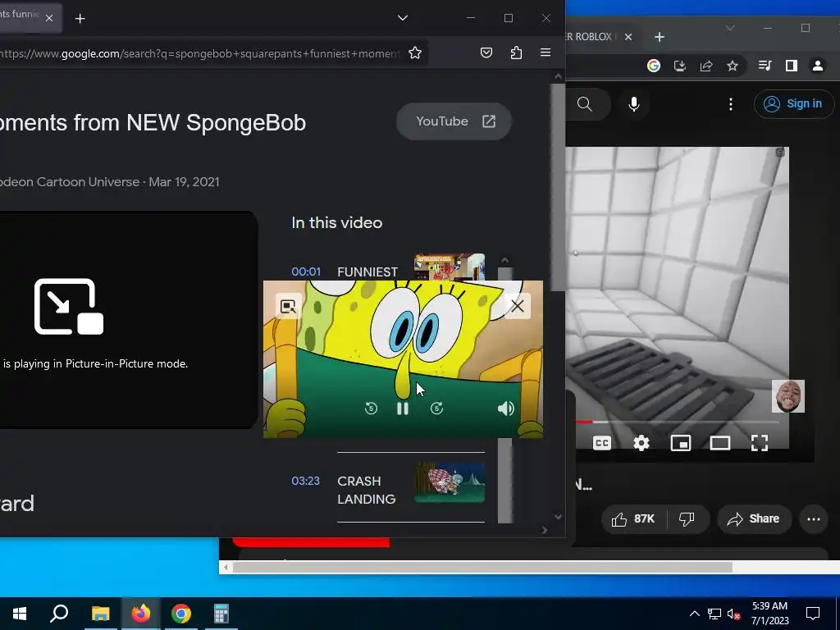The height and width of the screenshot is (630, 840).
Task: Close the Picture-in-Picture popup
Action: [518, 306]
